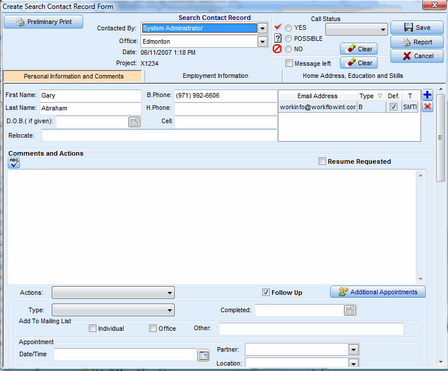Close the Create Search Contact Record window
Screen dimensions: 448x371
point(435,5)
